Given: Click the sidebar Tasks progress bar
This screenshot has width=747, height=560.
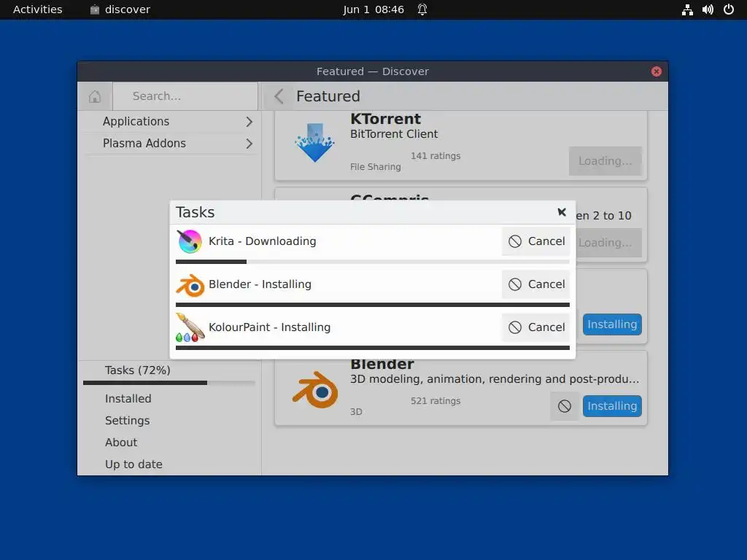Looking at the screenshot, I should tap(169, 383).
